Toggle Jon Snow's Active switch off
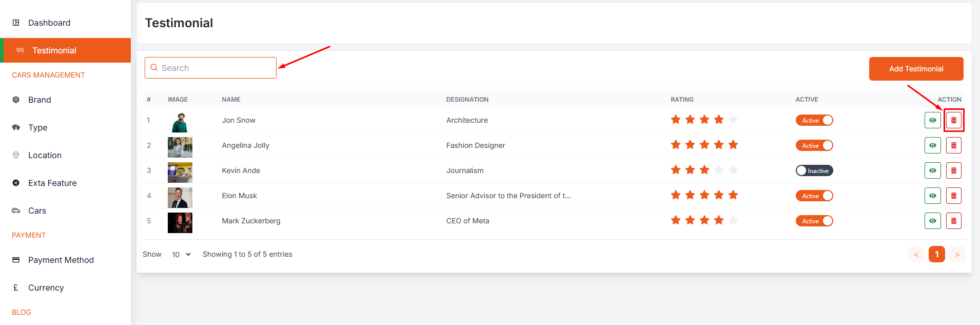The image size is (980, 325). [814, 120]
